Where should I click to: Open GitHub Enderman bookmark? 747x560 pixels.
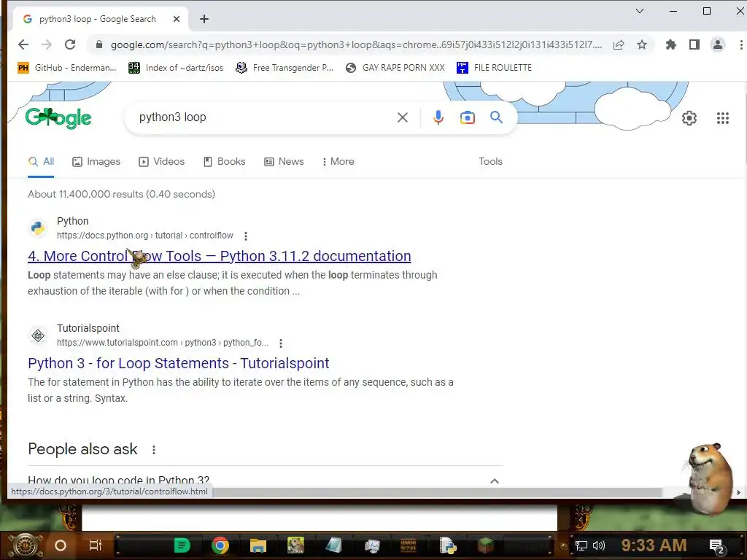66,68
